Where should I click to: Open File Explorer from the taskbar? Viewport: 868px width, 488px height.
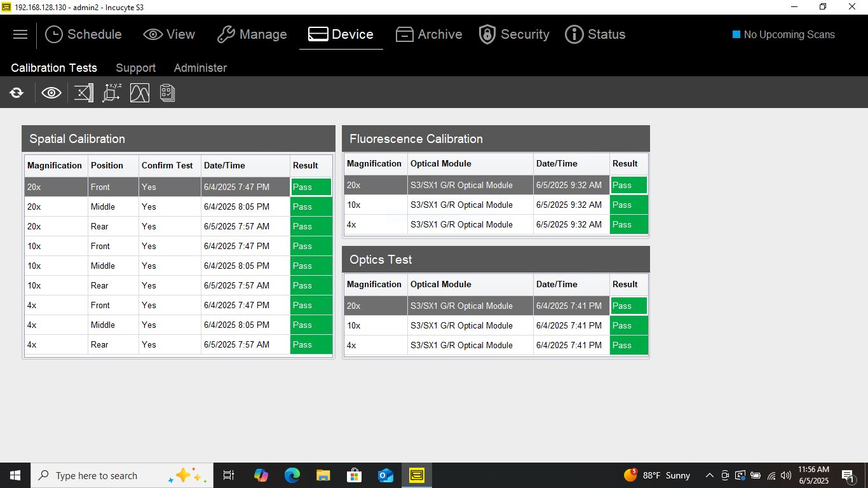(323, 475)
